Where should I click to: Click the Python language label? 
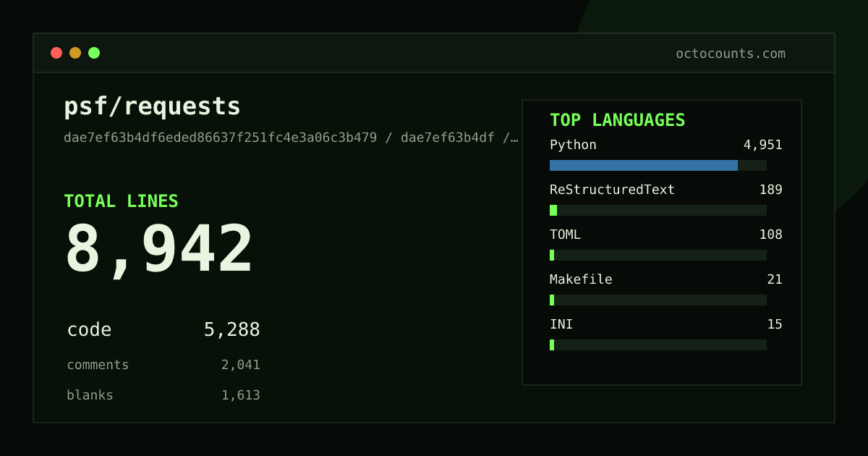pos(573,145)
